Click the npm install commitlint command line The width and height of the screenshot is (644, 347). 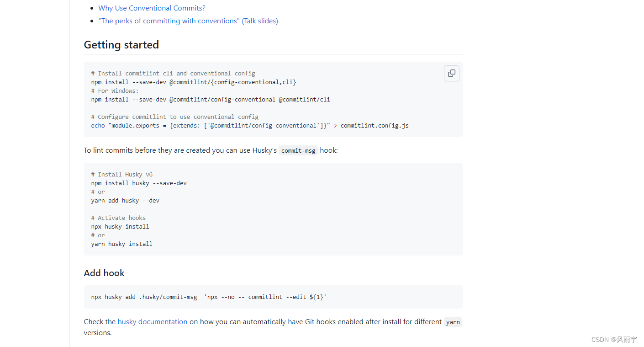point(193,82)
